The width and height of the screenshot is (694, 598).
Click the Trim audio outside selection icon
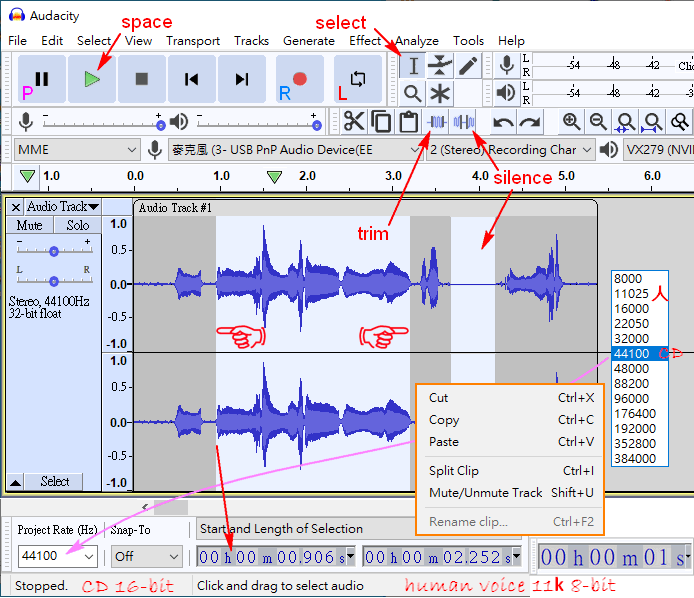point(437,122)
